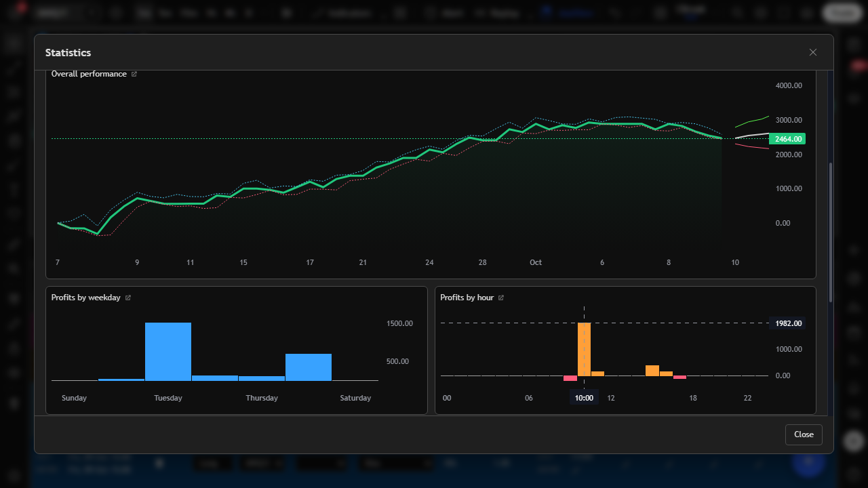This screenshot has width=868, height=488.
Task: Click the Oct label on the date axis
Action: coord(536,262)
